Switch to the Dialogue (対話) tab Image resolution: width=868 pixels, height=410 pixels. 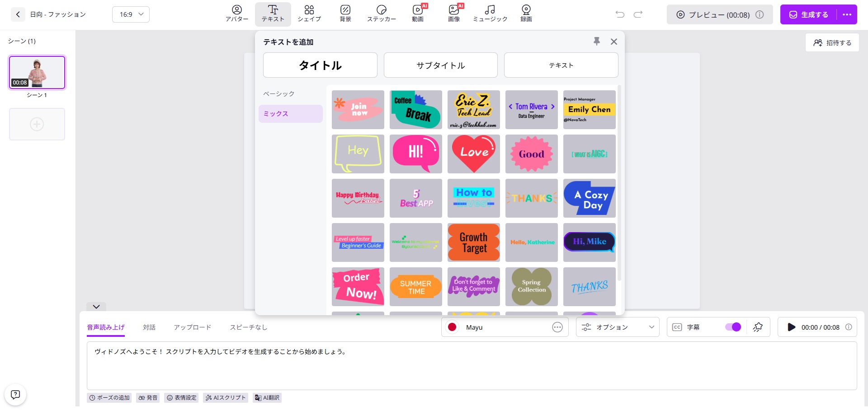[x=149, y=327]
